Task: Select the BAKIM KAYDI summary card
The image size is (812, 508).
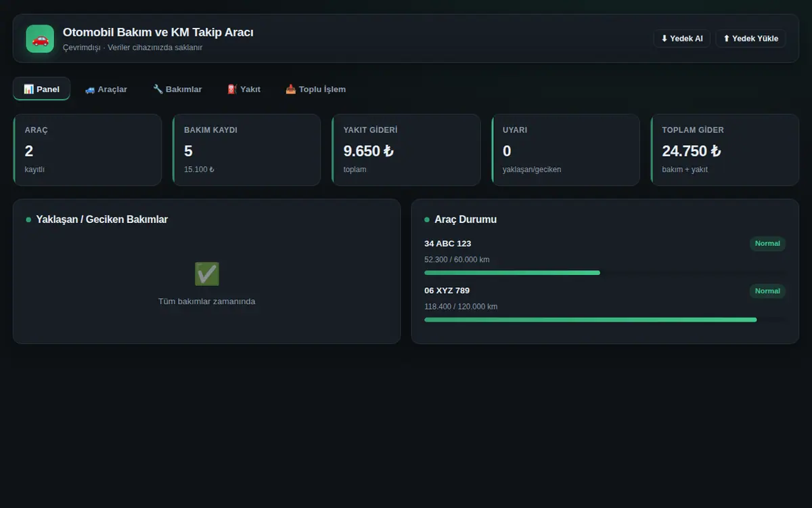Action: [246, 150]
